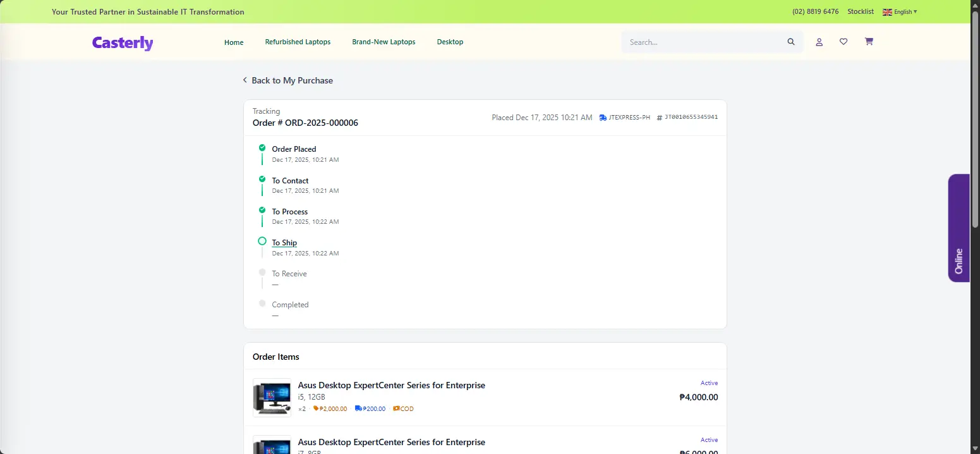Click the To Ship status circle

pyautogui.click(x=262, y=241)
